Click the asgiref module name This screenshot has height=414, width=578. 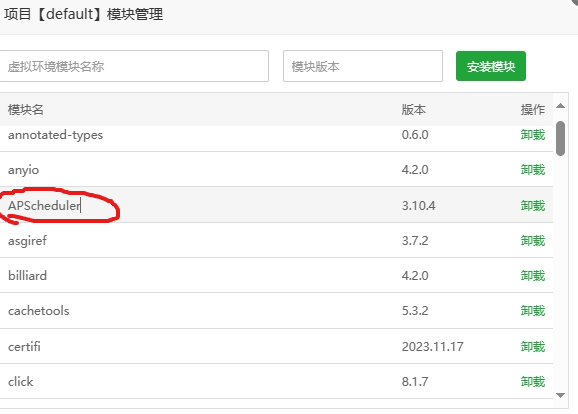click(27, 241)
